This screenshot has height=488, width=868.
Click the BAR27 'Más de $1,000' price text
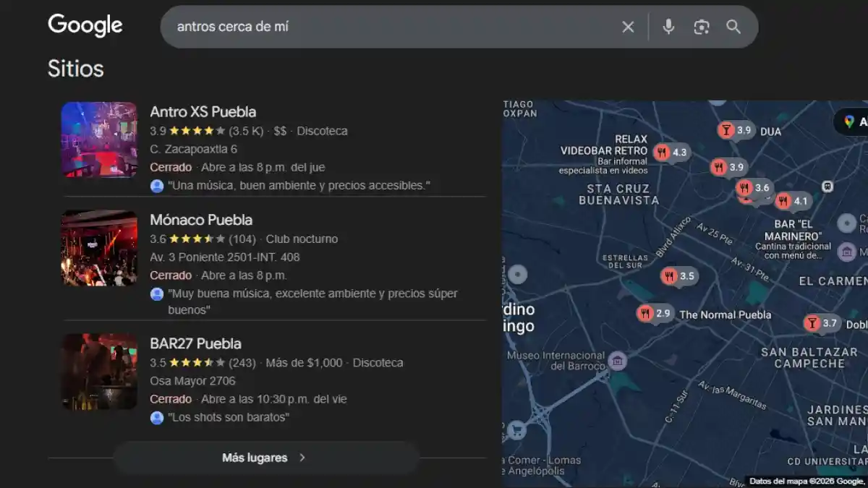pyautogui.click(x=304, y=363)
